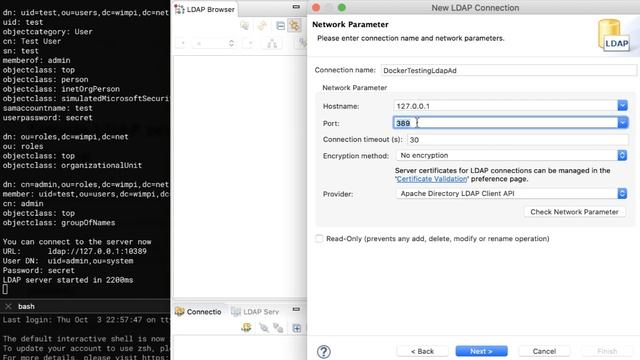The height and width of the screenshot is (360, 640).
Task: Open the Encryption method dropdown
Action: point(512,156)
